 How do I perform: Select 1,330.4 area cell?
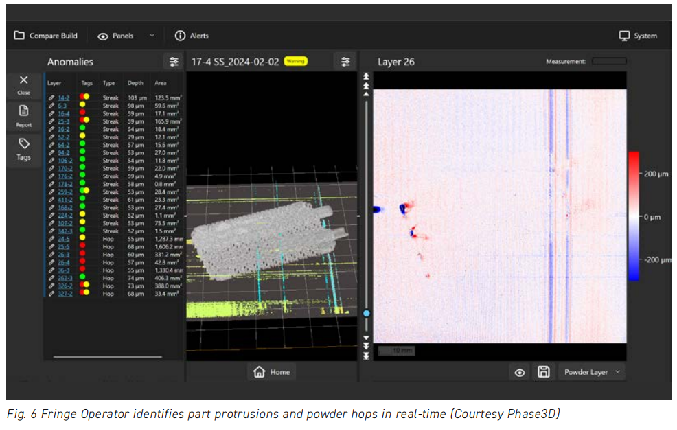coord(168,270)
